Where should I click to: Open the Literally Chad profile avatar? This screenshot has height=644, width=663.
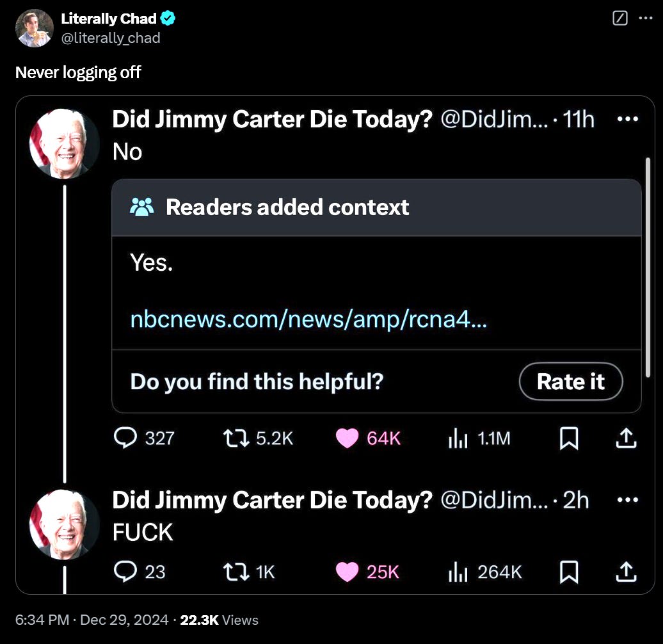tap(35, 28)
